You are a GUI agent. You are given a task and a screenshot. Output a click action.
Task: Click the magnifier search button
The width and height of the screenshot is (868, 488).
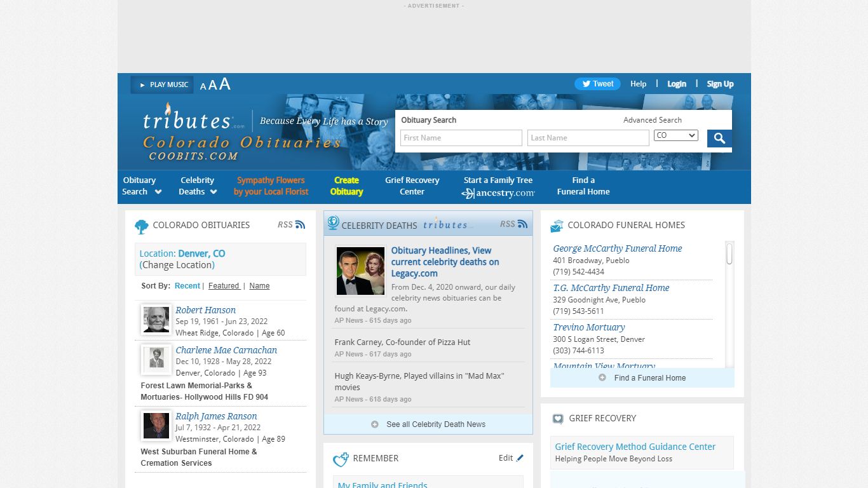coord(719,138)
